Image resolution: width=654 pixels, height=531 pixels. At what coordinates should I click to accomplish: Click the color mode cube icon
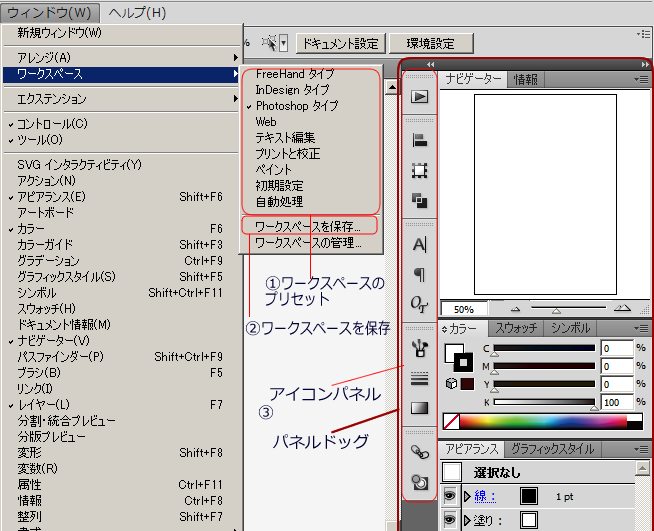(451, 383)
